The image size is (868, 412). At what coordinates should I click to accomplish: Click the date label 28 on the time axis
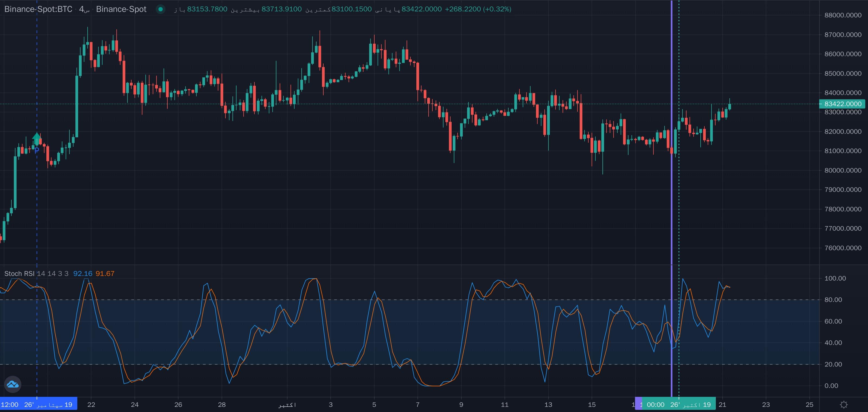point(222,405)
